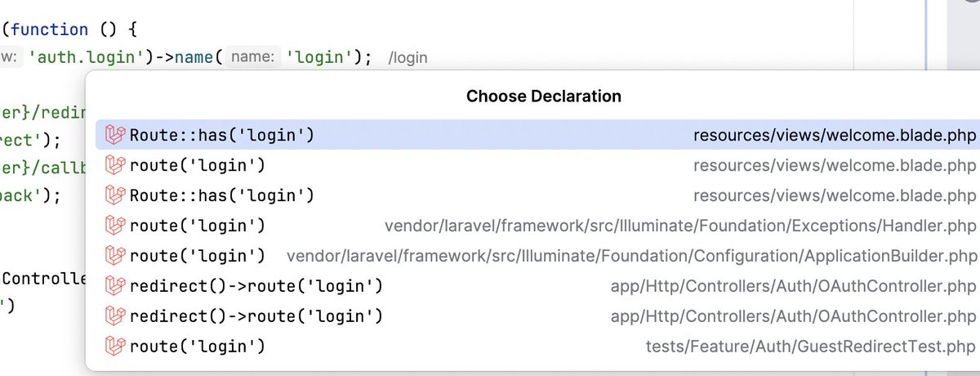Screen dimensions: 980x376
Task: Choose route('login') from Configuration/ApplicationBuilder.php
Action: click(x=539, y=256)
